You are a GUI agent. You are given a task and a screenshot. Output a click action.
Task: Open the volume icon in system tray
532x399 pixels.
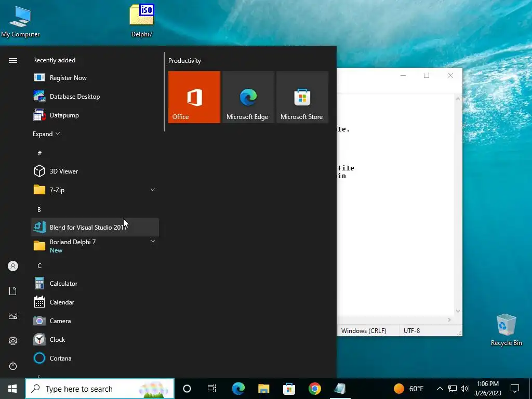(x=464, y=389)
